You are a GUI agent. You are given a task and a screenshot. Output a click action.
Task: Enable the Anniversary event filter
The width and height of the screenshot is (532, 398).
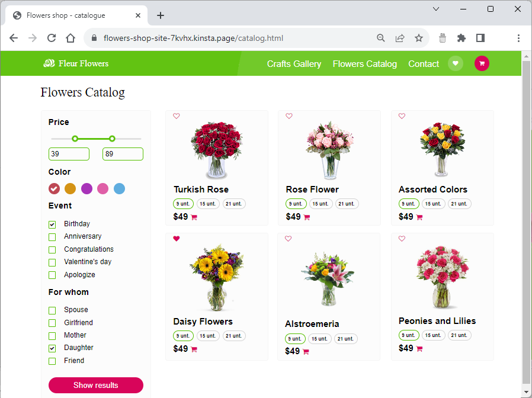point(52,237)
